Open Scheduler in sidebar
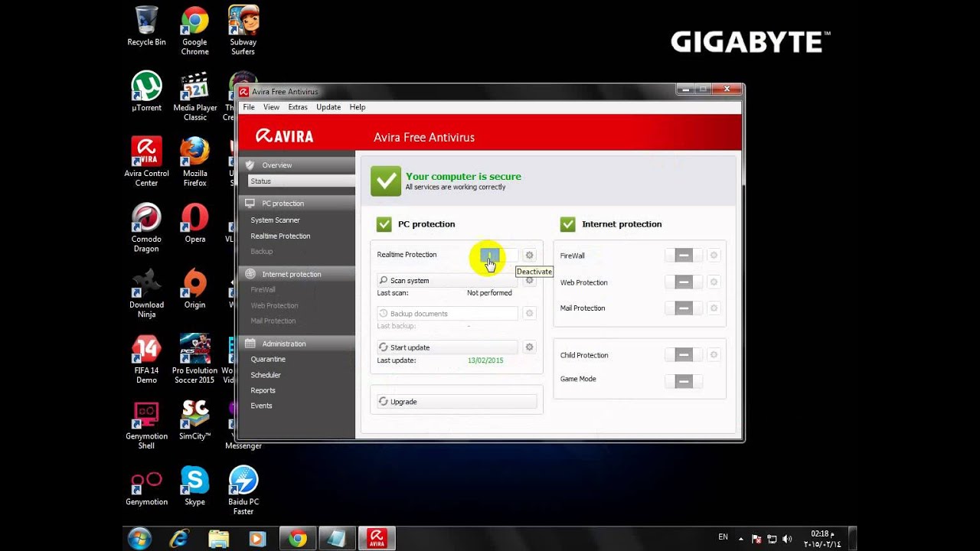 [x=266, y=375]
